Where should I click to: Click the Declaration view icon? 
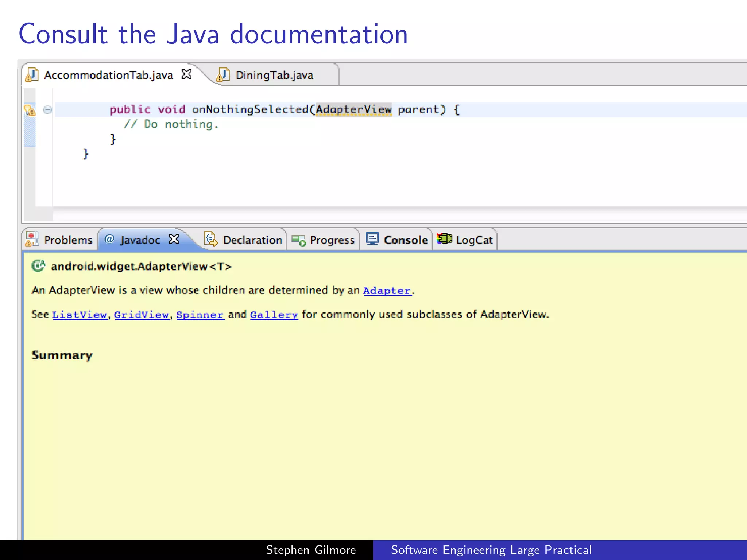211,239
